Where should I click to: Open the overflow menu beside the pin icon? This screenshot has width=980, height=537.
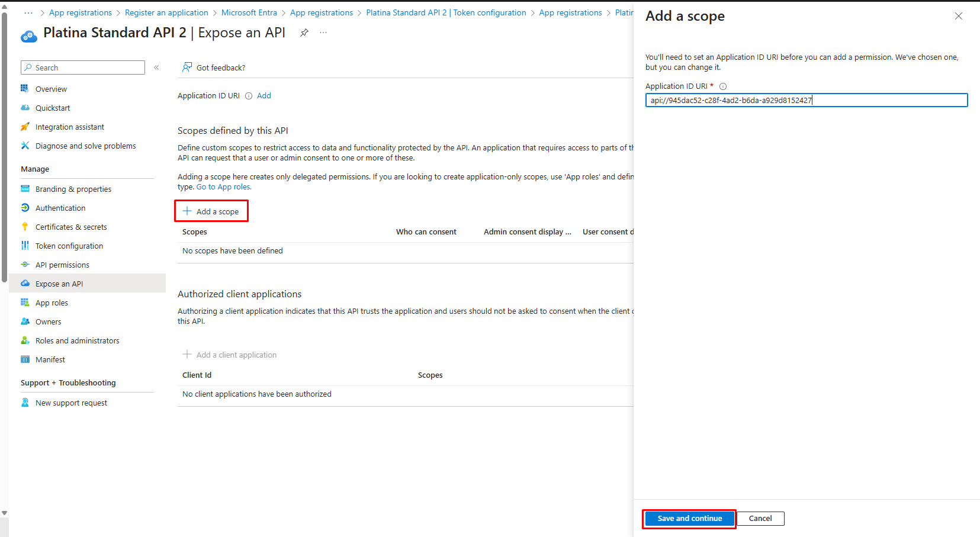tap(323, 33)
